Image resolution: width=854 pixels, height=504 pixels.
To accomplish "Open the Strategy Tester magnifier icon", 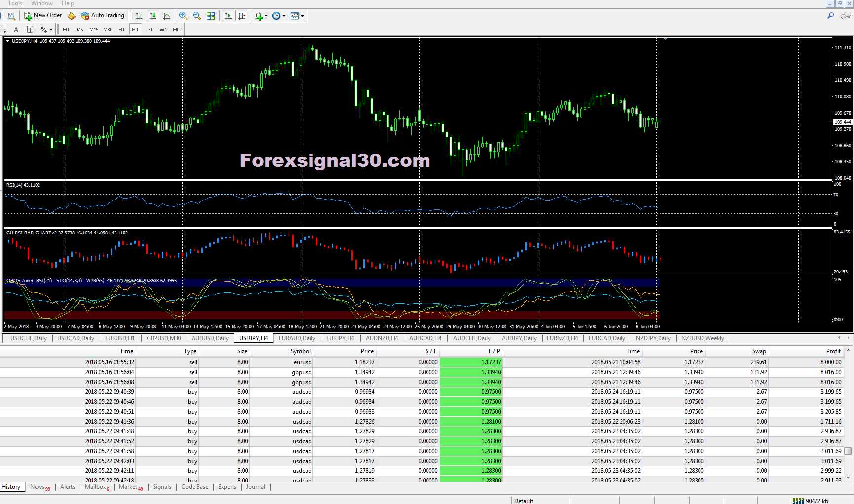I will (11, 16).
